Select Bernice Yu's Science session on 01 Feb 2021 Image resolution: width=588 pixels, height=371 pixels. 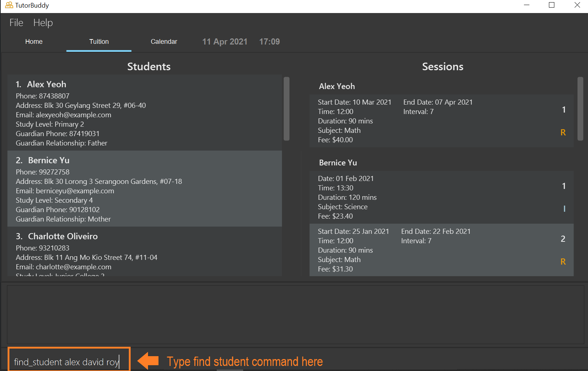click(441, 197)
